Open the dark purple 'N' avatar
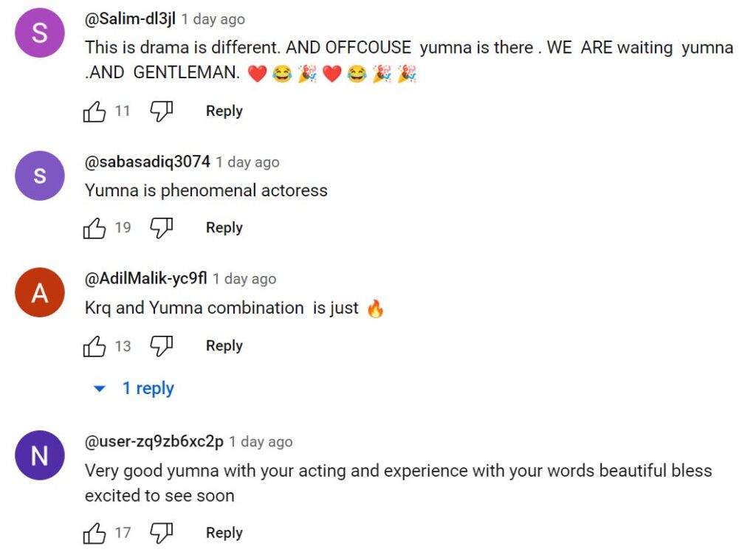 coord(40,455)
